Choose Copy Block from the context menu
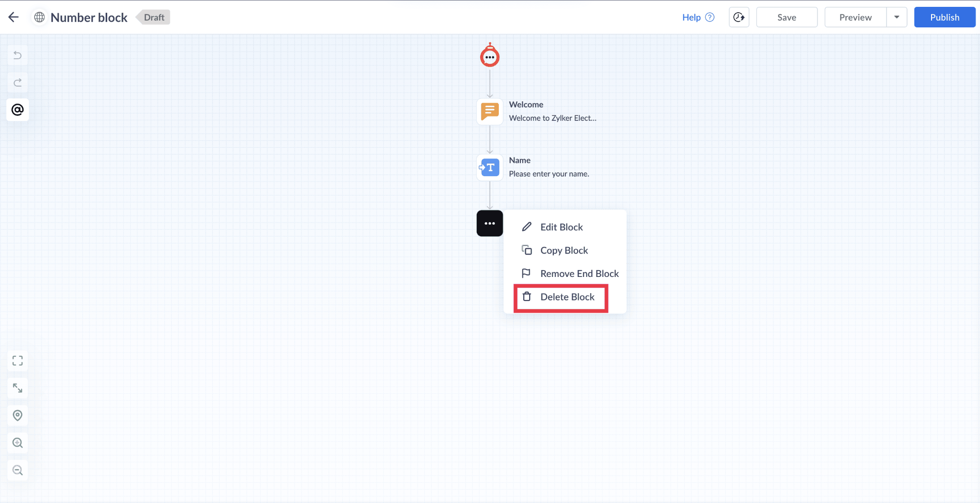The height and width of the screenshot is (503, 980). (x=565, y=250)
